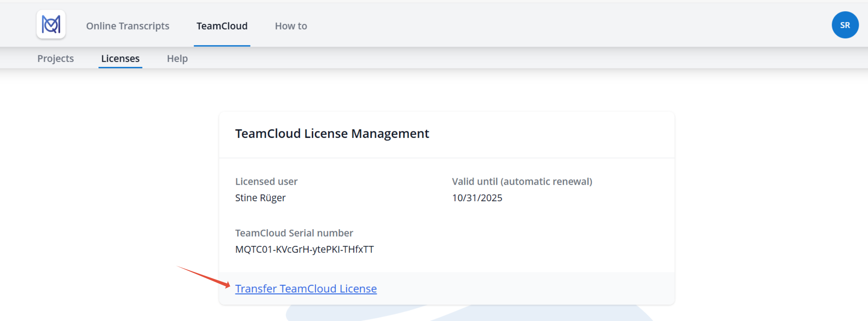
Task: Click the Transfer TeamCloud License link
Action: (x=306, y=289)
